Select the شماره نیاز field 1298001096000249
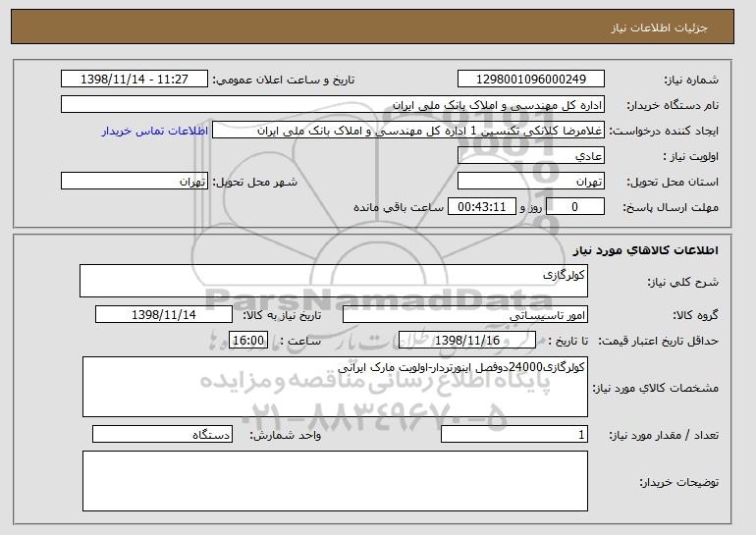This screenshot has height=535, width=756. [531, 80]
